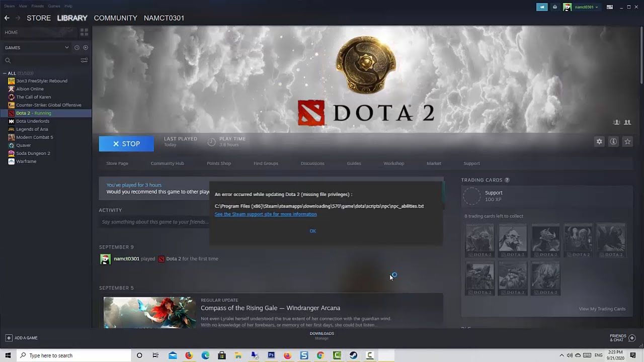Open Chrome from the Windows taskbar
This screenshot has height=362, width=644.
[x=320, y=355]
